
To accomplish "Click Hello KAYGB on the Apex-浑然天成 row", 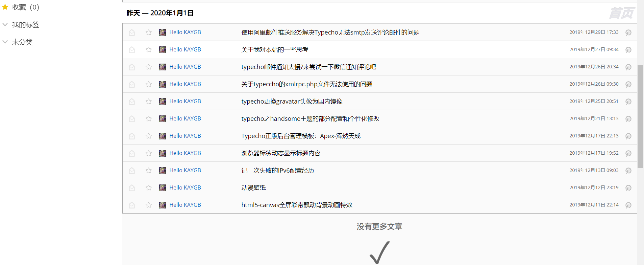I will pyautogui.click(x=185, y=136).
